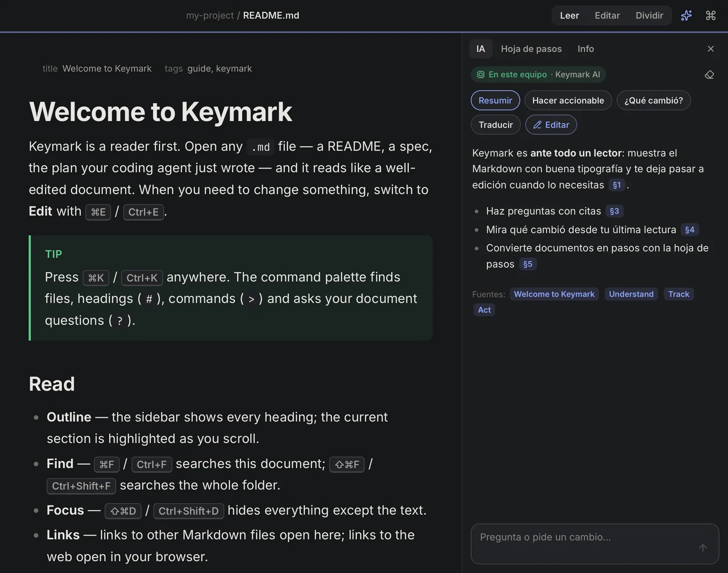Image resolution: width=728 pixels, height=573 pixels.
Task: Open the Track source chip
Action: point(678,294)
